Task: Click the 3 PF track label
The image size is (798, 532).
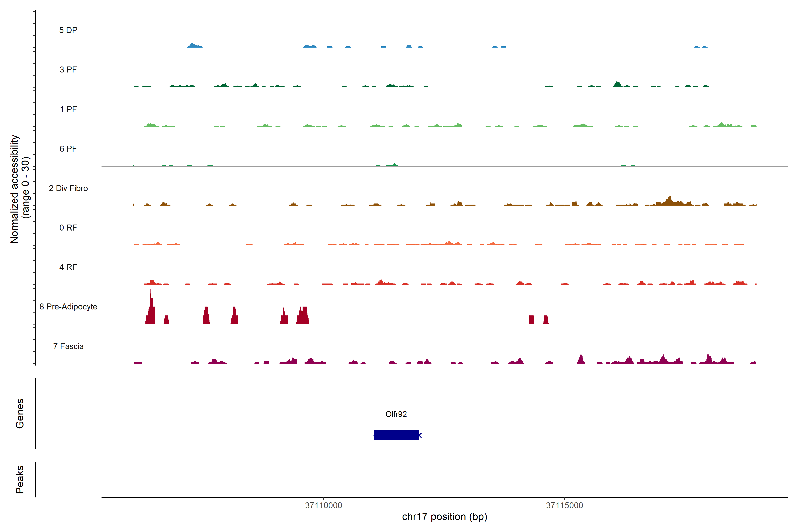Action: point(68,70)
